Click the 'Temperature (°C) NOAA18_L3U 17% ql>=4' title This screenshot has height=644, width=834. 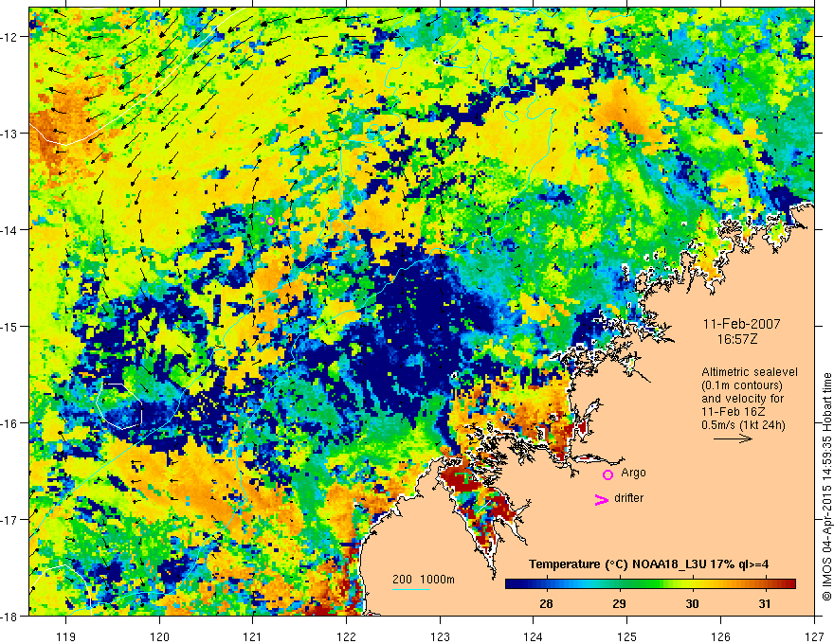point(648,564)
